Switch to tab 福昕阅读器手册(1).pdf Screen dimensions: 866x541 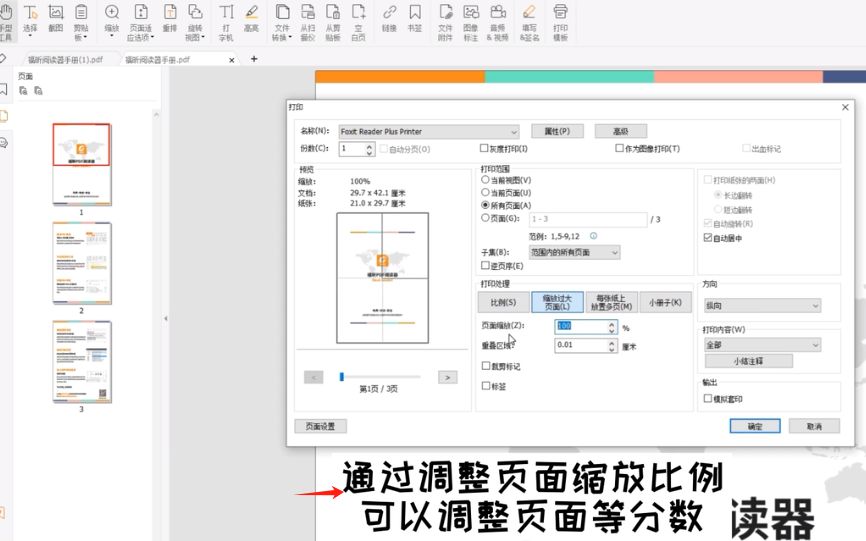pos(65,59)
